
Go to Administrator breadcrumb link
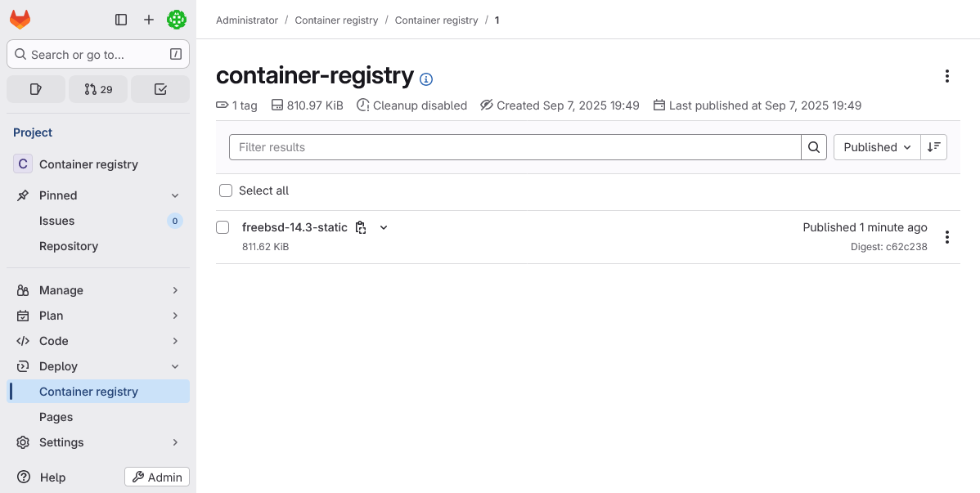[247, 20]
